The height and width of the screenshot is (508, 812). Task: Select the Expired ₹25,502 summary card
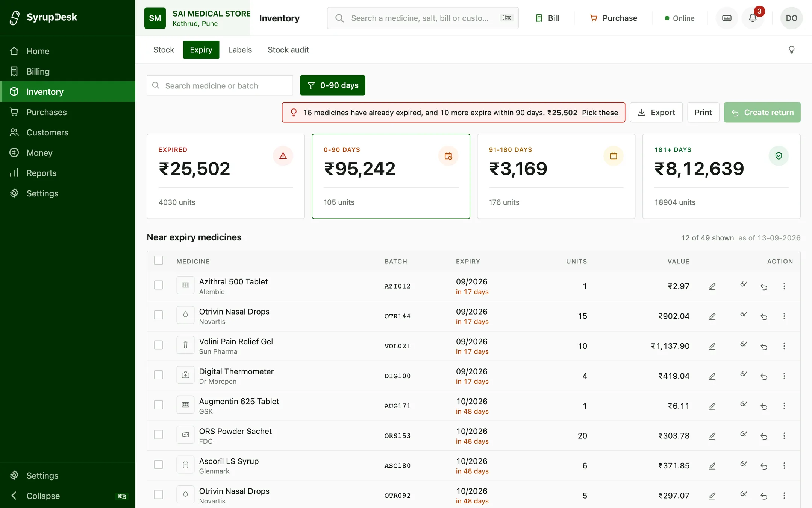[x=226, y=176]
